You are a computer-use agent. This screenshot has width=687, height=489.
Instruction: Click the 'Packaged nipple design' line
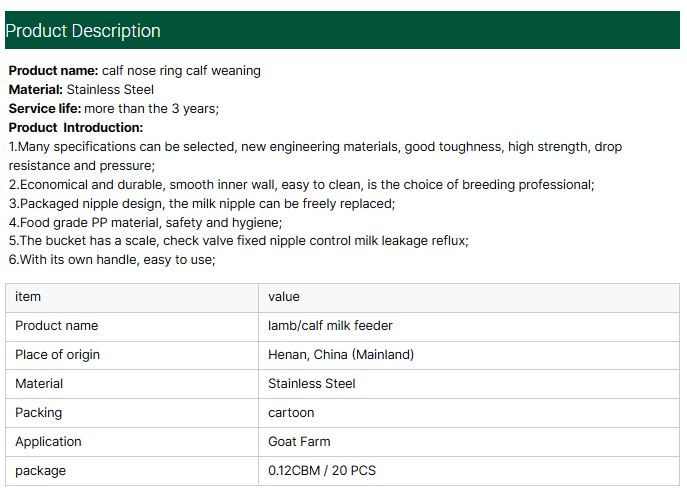[x=201, y=204]
